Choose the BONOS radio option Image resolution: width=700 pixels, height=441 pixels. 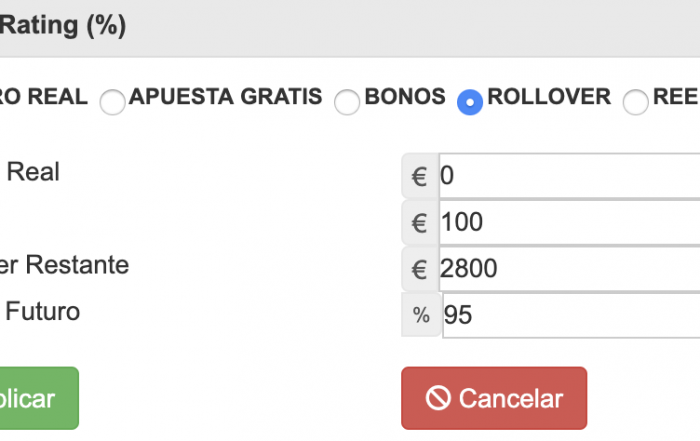347,102
